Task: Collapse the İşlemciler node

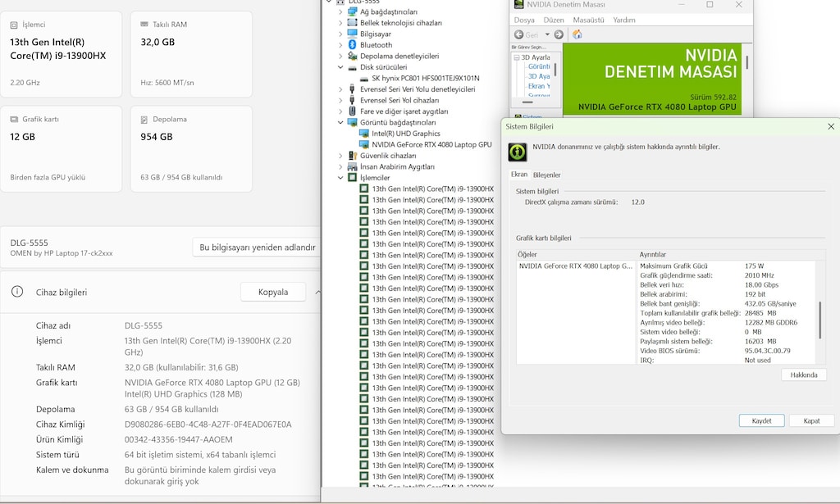Action: (x=340, y=178)
